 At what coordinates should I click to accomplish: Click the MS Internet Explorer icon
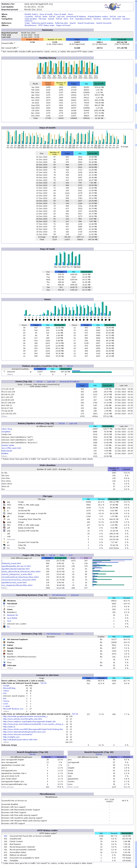pos(4,639)
